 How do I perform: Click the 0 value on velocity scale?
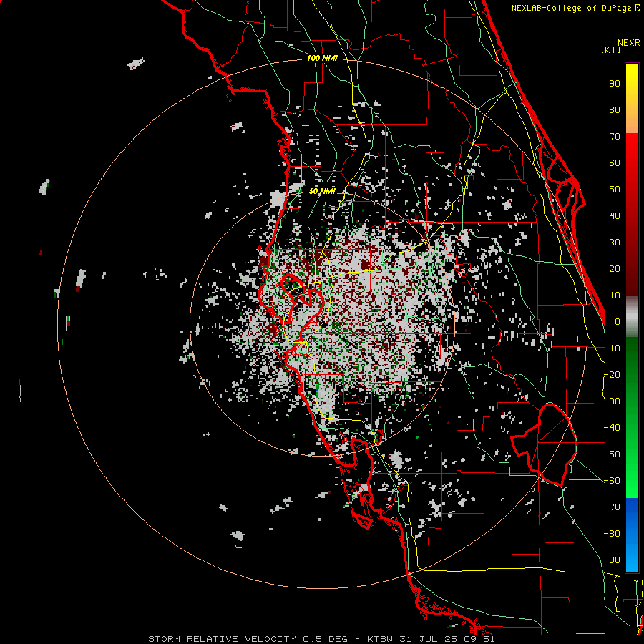pos(618,322)
